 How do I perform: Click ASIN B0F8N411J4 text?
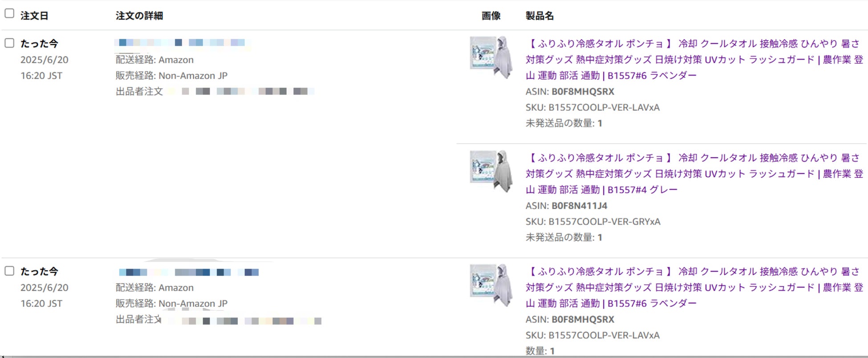[566, 206]
